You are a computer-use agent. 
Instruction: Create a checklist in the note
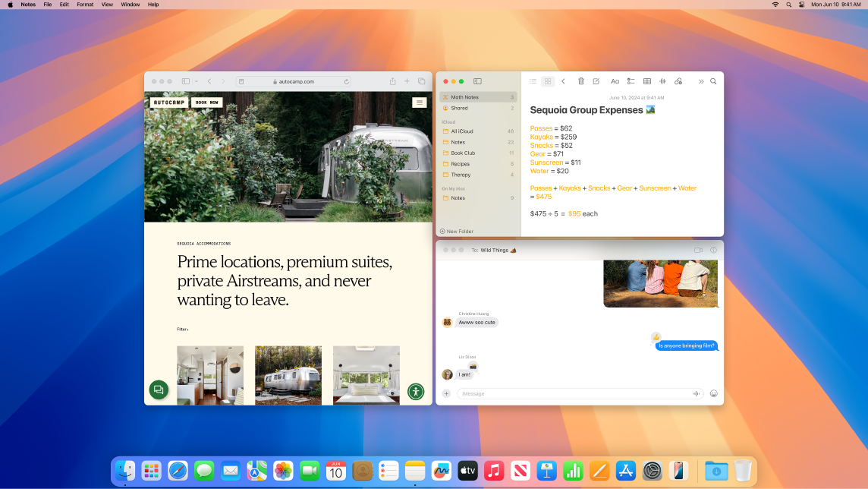(x=631, y=81)
